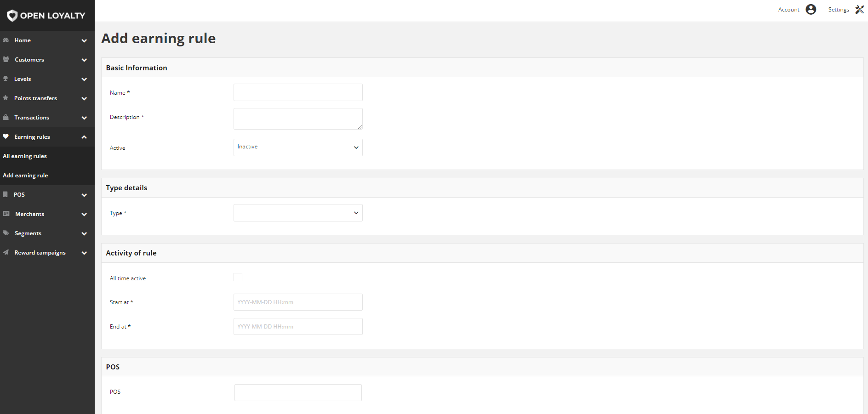Open the Home menu label

tap(23, 40)
